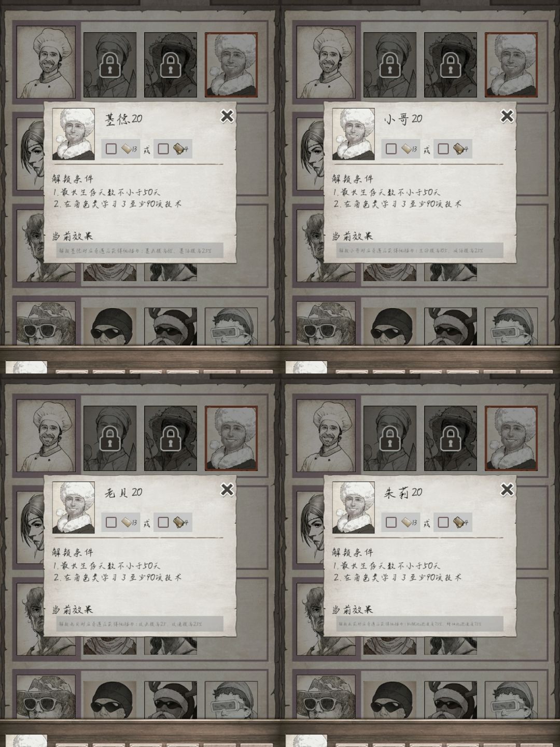Close the 老贝20 character dialog
The height and width of the screenshot is (747, 560).
tap(227, 489)
